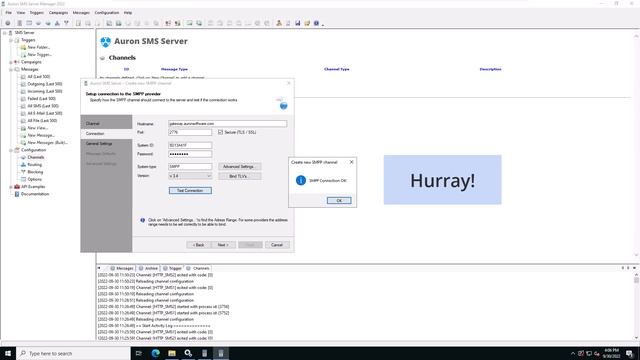The width and height of the screenshot is (640, 360).
Task: Collapse the Channels section header arrow
Action: pyautogui.click(x=102, y=58)
